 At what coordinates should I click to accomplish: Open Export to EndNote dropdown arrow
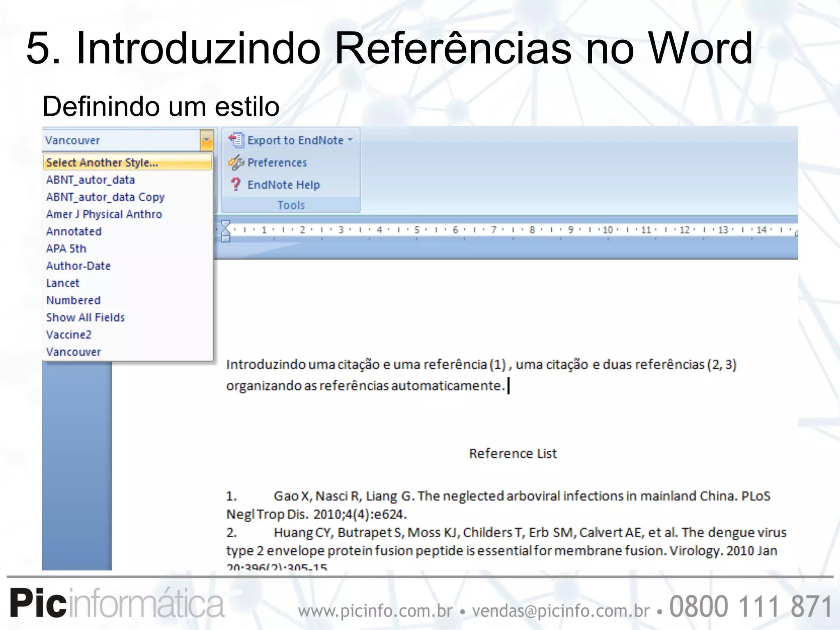350,140
